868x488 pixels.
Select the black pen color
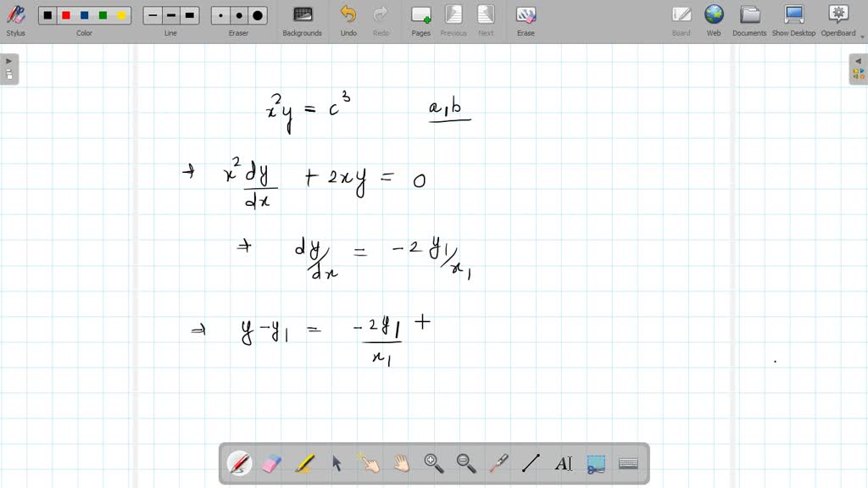[48, 15]
